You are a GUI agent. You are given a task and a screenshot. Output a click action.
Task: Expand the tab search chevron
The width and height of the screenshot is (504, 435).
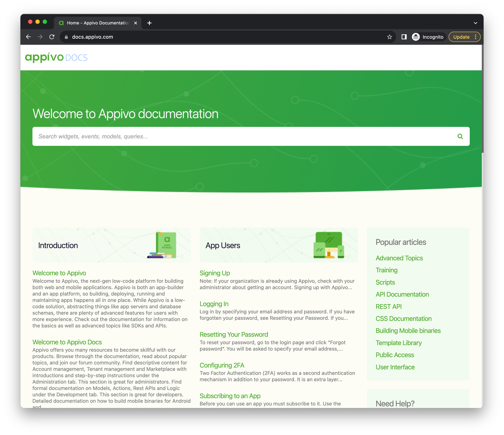point(475,23)
